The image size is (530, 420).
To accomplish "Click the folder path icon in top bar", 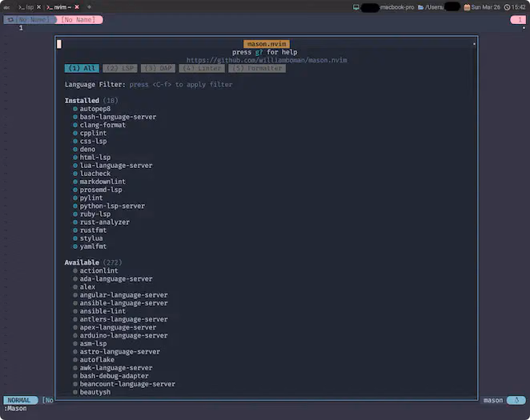I will (421, 7).
